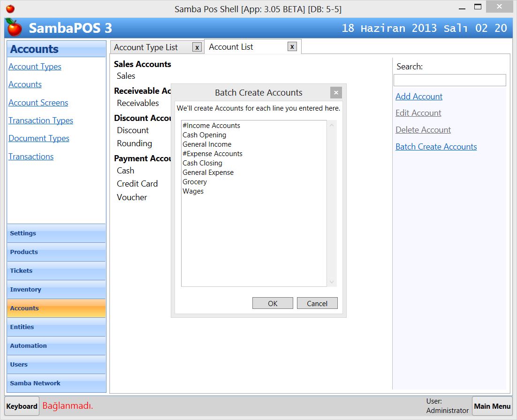Return to the Main Menu
Image resolution: width=517 pixels, height=420 pixels.
point(492,405)
